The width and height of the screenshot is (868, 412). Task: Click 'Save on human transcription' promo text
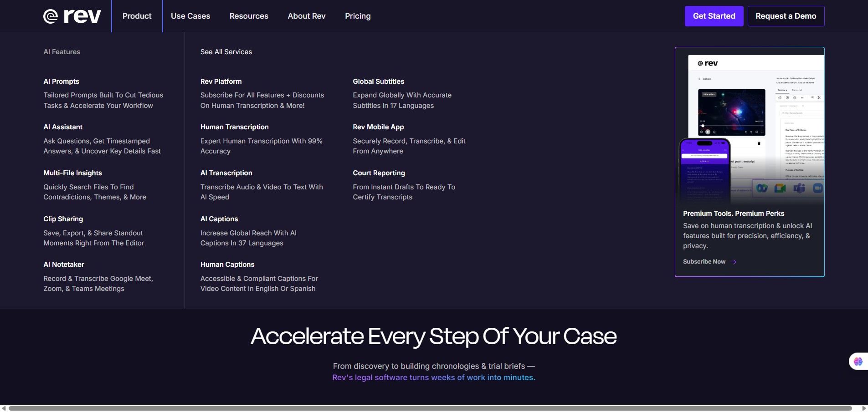point(747,236)
